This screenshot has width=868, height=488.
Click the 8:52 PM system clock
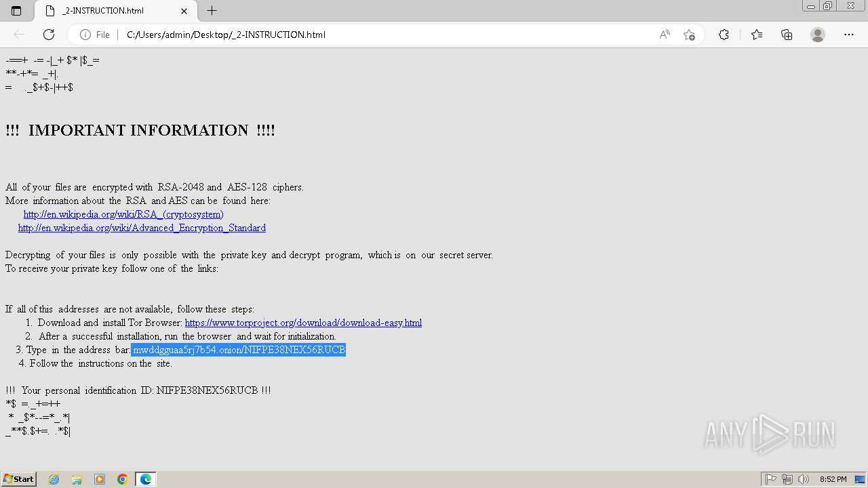coord(833,479)
